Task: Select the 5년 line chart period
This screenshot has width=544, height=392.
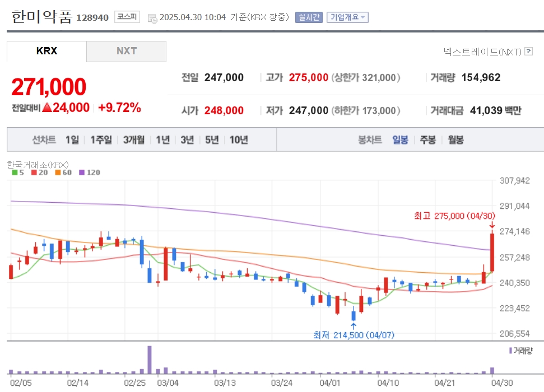Action: pyautogui.click(x=212, y=140)
